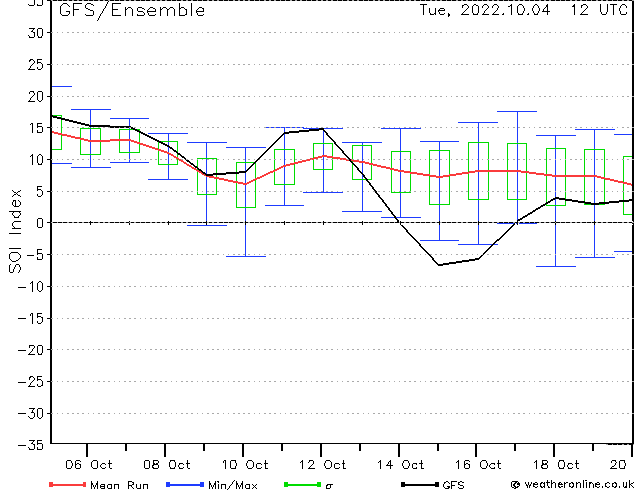Click the y-axis value '-35'
This screenshot has width=634, height=490.
coord(31,445)
